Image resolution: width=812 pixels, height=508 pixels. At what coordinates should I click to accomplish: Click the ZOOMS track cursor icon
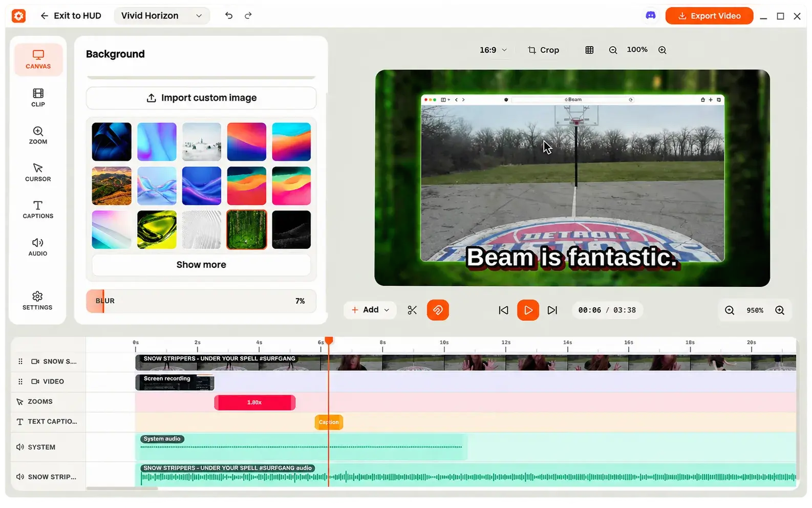pyautogui.click(x=20, y=402)
